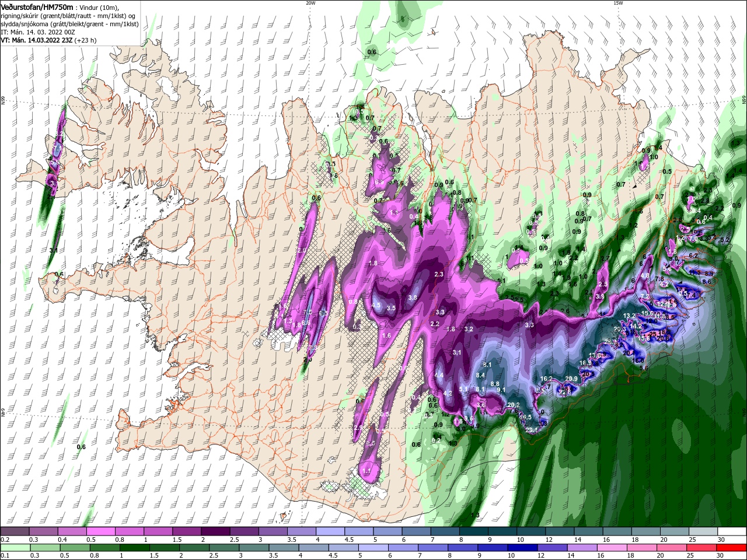747x560 pixels.
Task: Click the 9.1 value on the map
Action: coord(501,389)
